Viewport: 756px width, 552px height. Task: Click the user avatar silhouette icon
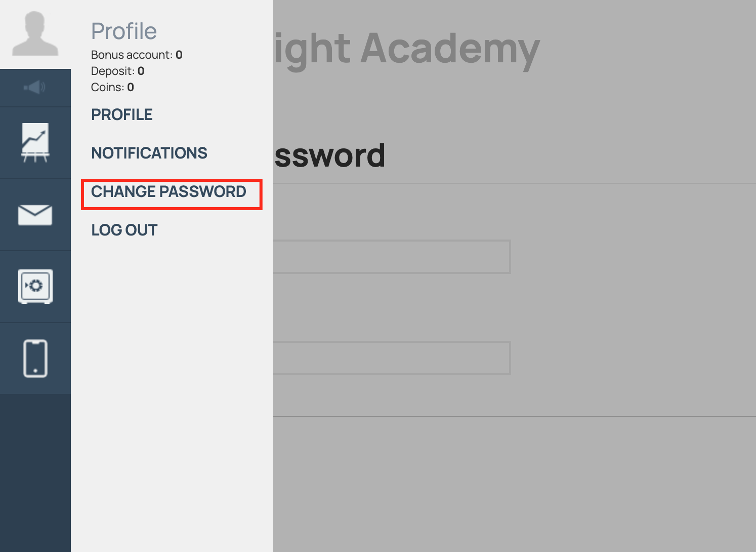35,34
